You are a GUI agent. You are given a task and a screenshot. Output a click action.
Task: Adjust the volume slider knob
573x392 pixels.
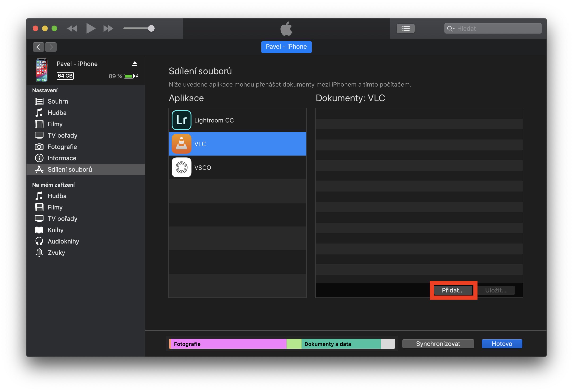pos(151,29)
